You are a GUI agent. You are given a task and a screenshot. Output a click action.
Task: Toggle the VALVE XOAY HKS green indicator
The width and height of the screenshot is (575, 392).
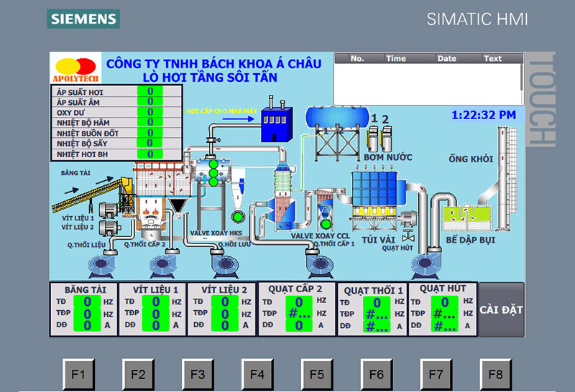coord(238,216)
